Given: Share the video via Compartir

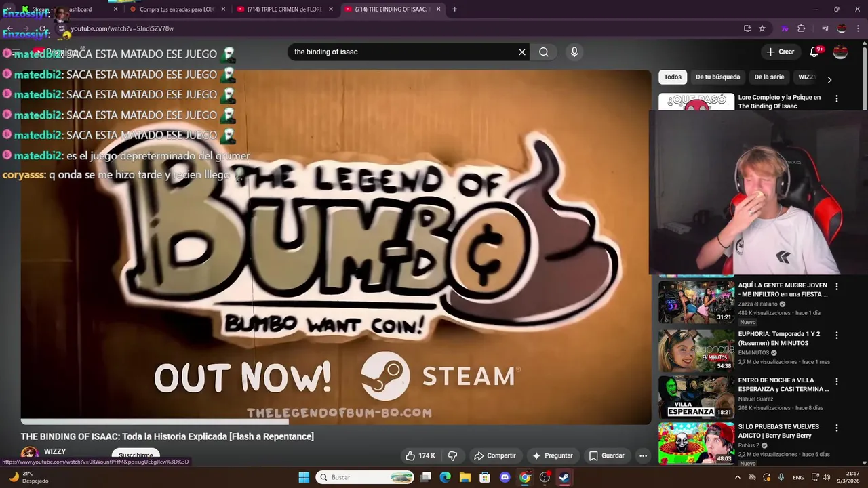Looking at the screenshot, I should click(495, 455).
